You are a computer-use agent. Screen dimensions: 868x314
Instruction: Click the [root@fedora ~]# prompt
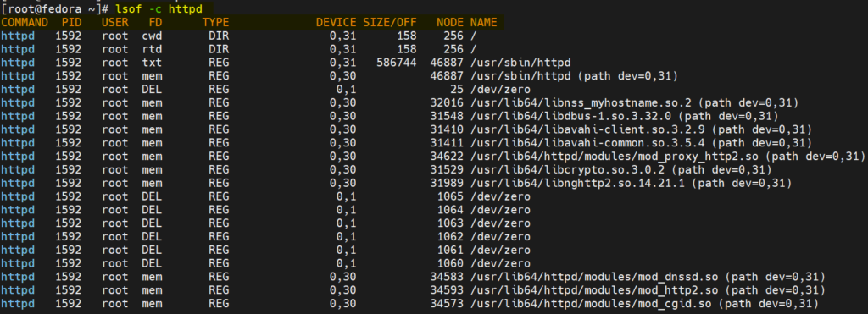tap(57, 8)
